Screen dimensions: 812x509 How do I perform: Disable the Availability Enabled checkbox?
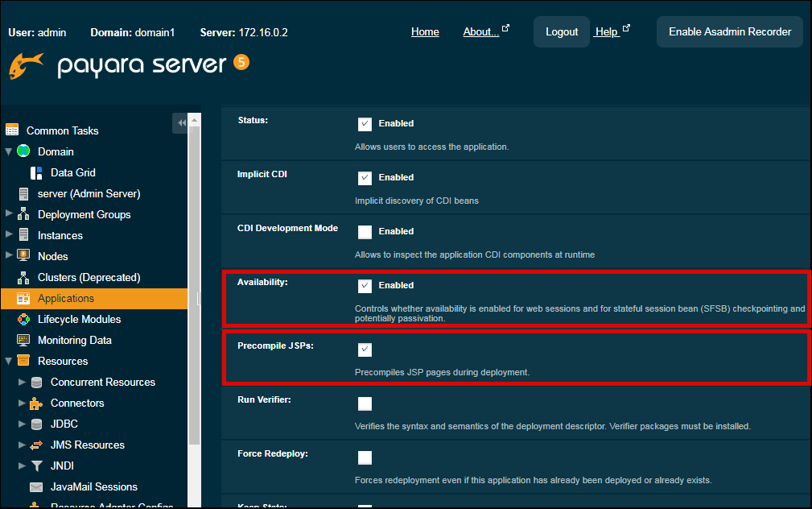365,285
